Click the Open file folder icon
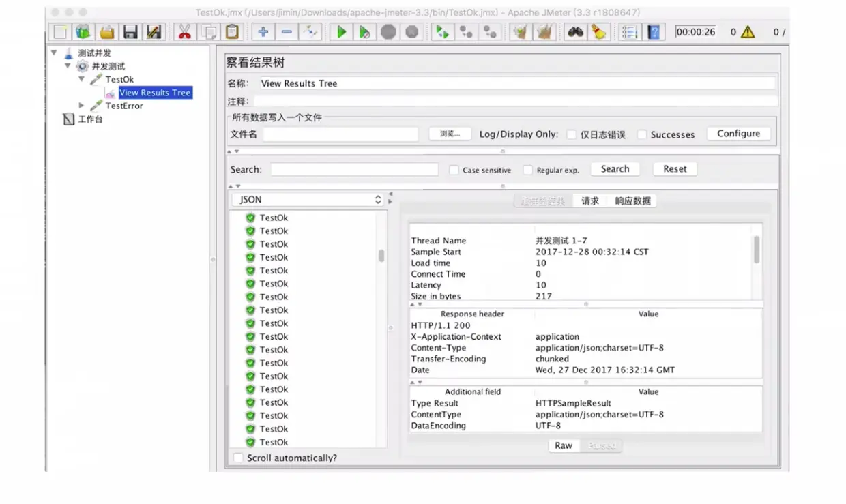 pyautogui.click(x=107, y=32)
